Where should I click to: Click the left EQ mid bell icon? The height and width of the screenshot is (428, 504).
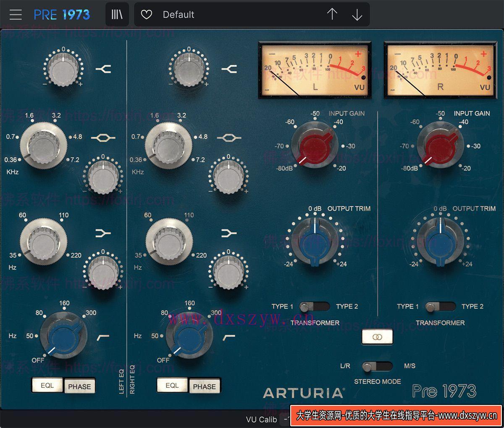(x=103, y=138)
